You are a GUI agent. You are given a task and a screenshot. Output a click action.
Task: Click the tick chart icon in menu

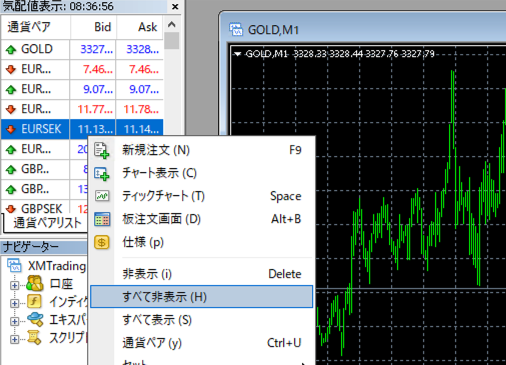coord(101,196)
